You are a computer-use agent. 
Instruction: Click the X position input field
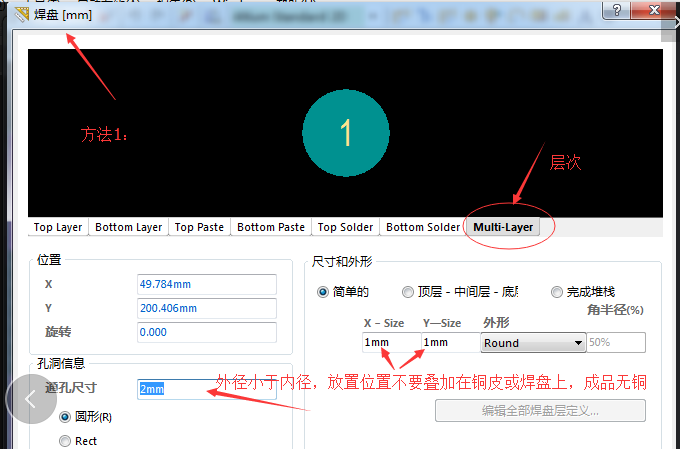(206, 284)
